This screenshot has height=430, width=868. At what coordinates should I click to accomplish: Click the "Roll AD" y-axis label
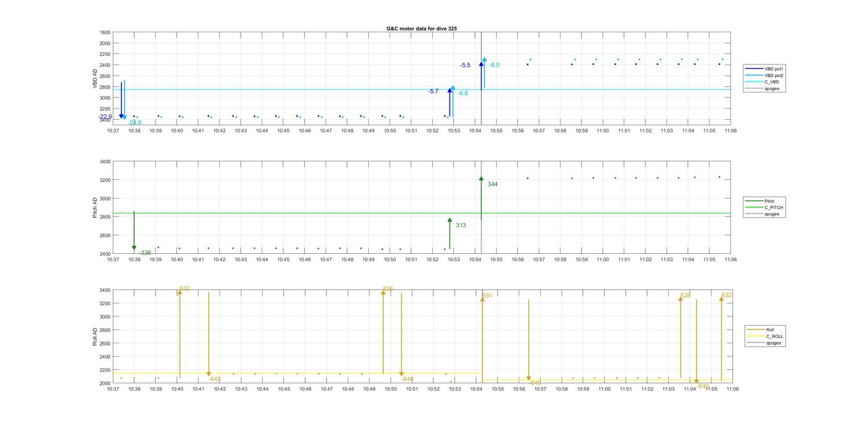click(x=95, y=336)
